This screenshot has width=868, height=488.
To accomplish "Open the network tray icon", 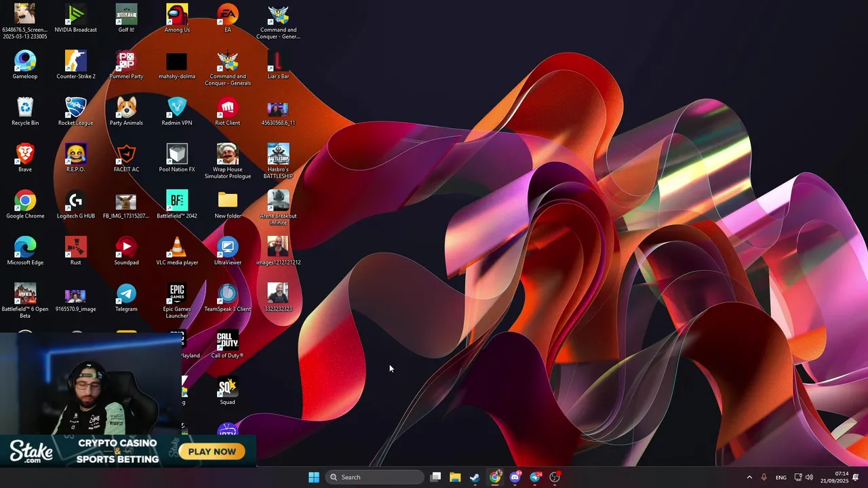I will [798, 477].
